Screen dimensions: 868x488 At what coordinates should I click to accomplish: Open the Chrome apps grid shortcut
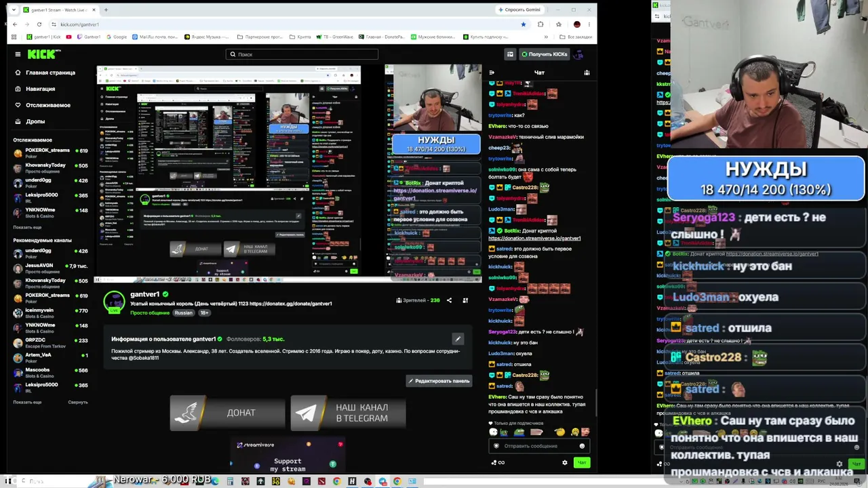pyautogui.click(x=15, y=37)
